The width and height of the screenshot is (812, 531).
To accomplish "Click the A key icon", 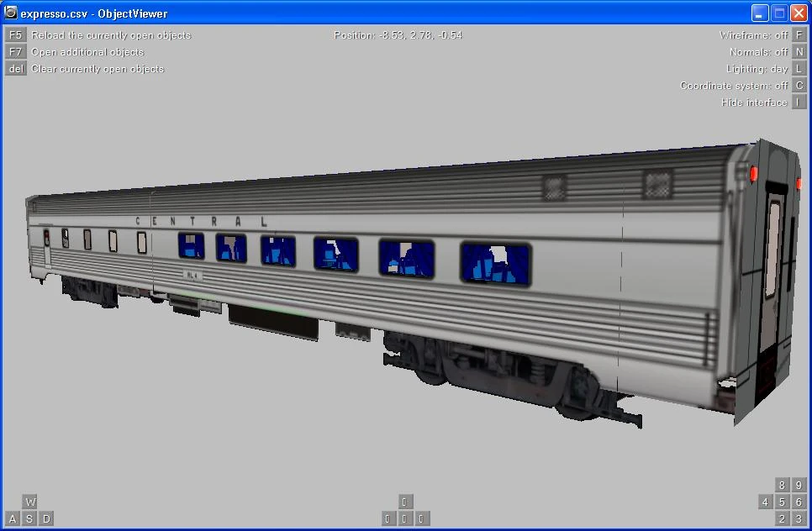I will click(13, 518).
